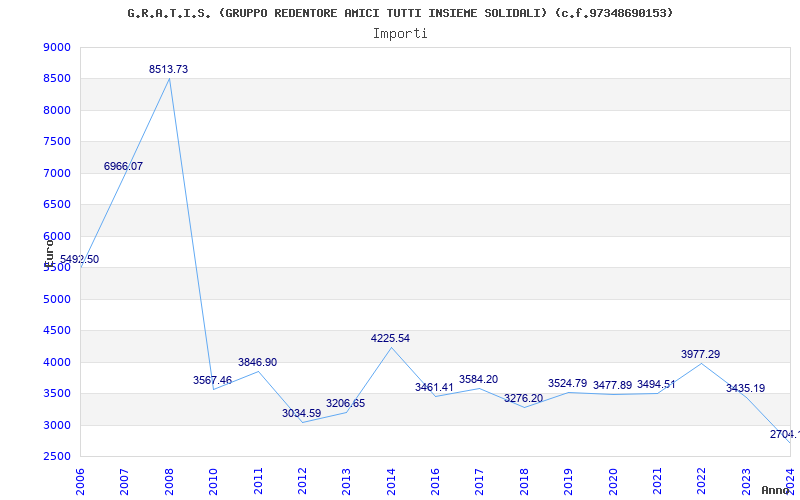Click the 9000 y-axis tick label
The width and height of the screenshot is (800, 500).
point(58,48)
